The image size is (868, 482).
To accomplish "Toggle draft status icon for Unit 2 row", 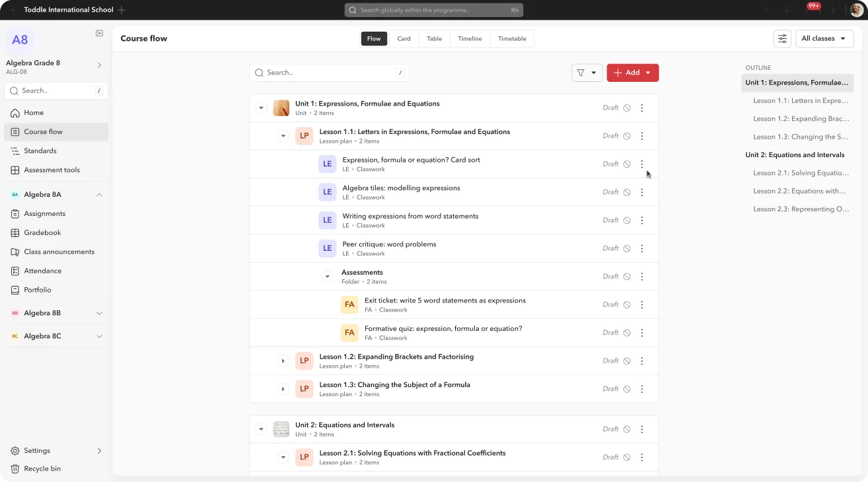I will click(627, 429).
